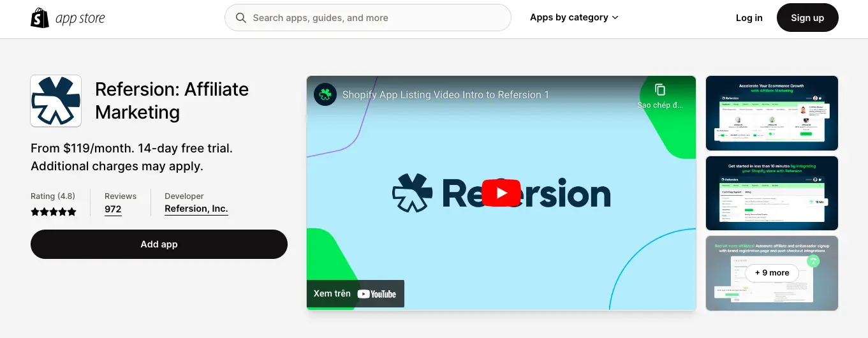Image resolution: width=868 pixels, height=338 pixels.
Task: Click the five-star rating icons
Action: (54, 212)
